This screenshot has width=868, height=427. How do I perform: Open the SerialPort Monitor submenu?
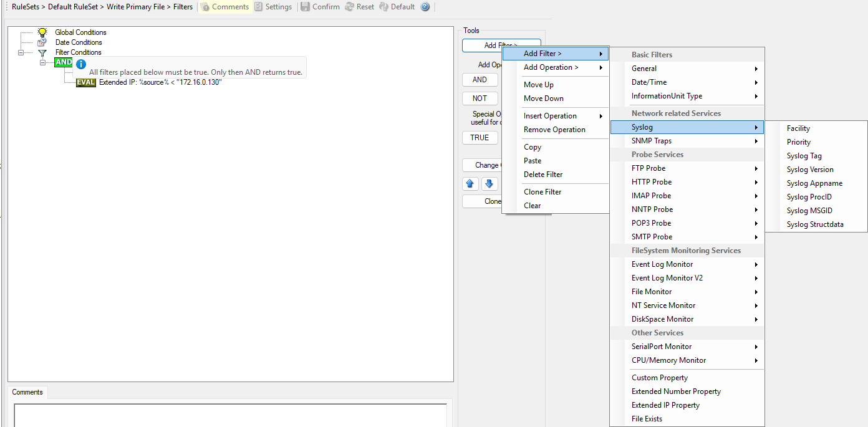click(x=687, y=347)
